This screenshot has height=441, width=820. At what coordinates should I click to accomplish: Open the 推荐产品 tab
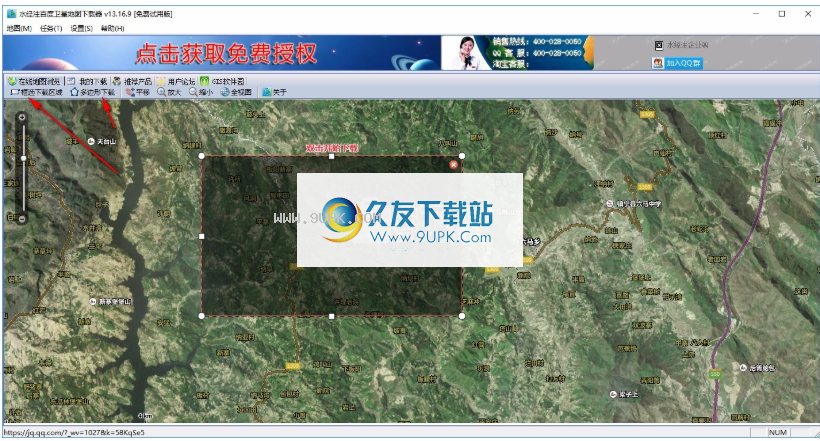coord(132,81)
